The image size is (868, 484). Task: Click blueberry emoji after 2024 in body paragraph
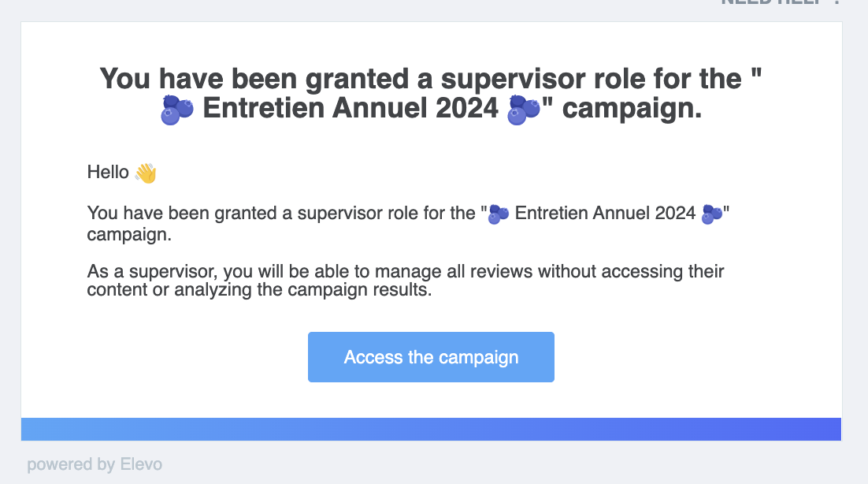pyautogui.click(x=712, y=214)
